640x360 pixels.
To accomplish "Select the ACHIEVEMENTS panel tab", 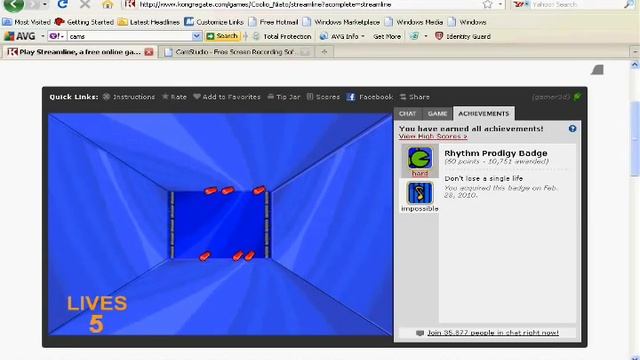I will tap(484, 113).
